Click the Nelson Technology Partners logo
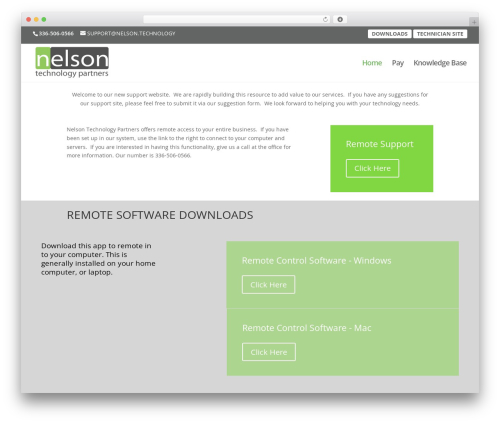Screen dimensions: 500x423 coord(72,62)
